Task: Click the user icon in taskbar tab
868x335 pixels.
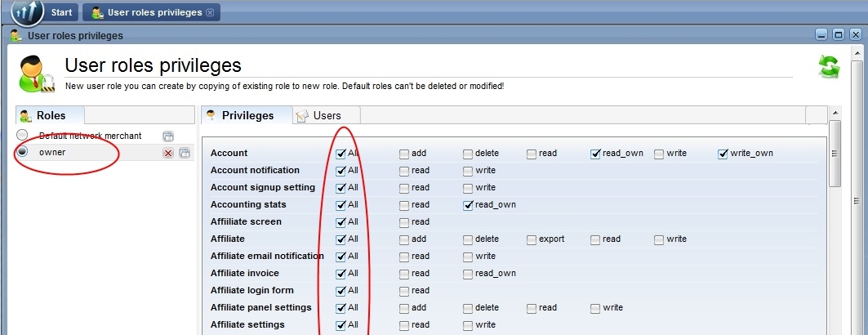Action: (97, 12)
